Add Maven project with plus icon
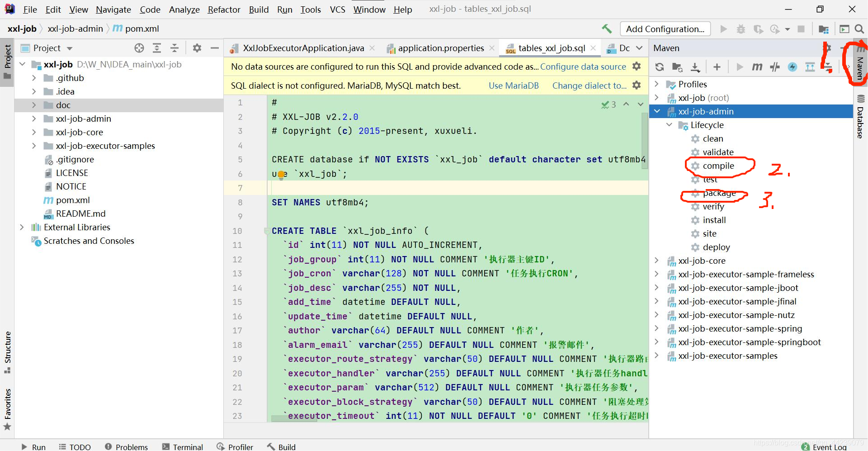This screenshot has width=868, height=451. click(x=717, y=67)
